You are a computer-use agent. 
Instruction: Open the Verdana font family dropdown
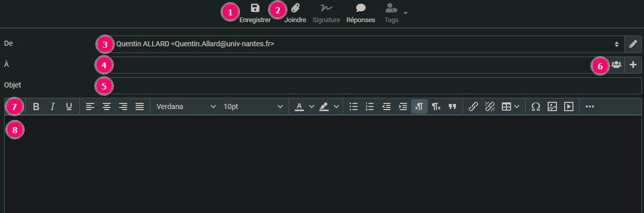click(186, 106)
